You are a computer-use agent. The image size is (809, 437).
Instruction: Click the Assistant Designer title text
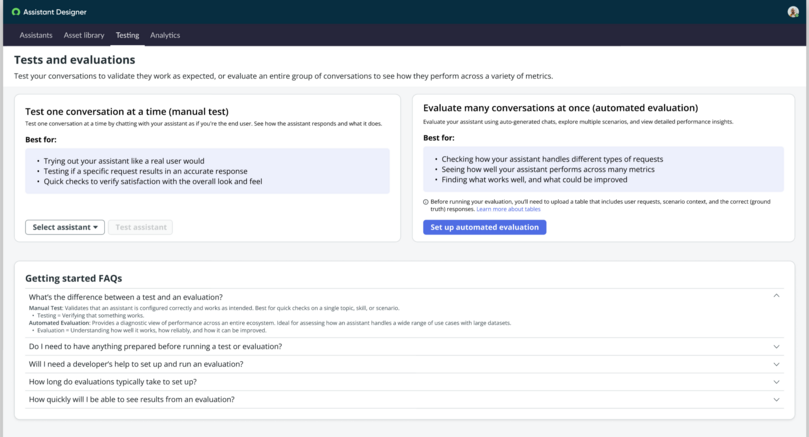(55, 12)
